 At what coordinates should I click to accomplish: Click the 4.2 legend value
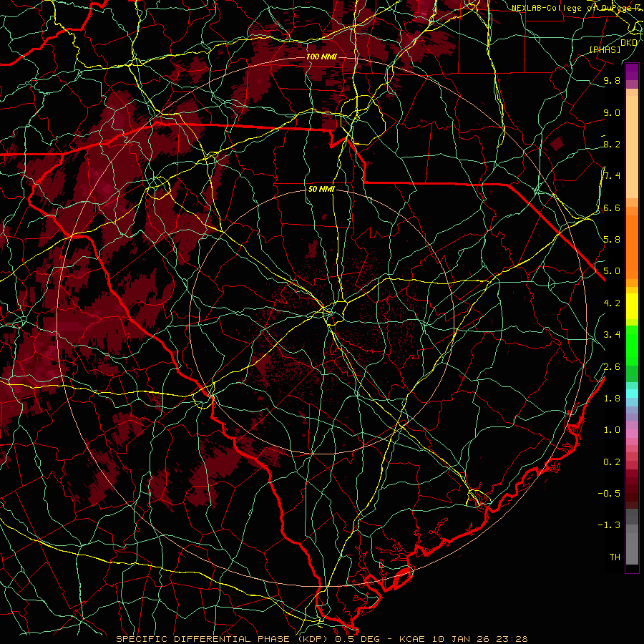click(x=612, y=303)
